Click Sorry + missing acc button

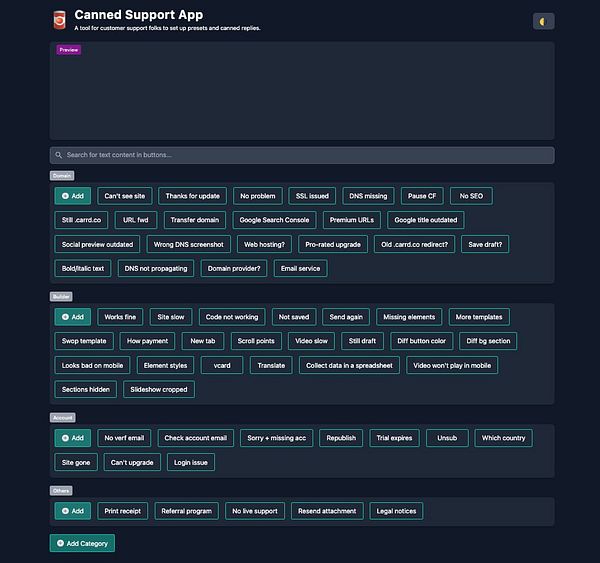point(276,438)
